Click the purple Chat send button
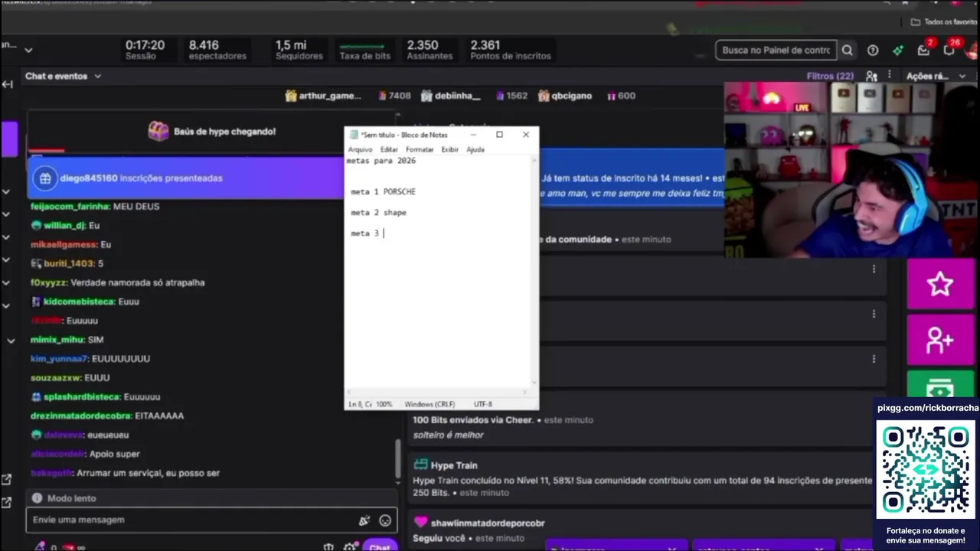This screenshot has width=980, height=551. pyautogui.click(x=380, y=546)
